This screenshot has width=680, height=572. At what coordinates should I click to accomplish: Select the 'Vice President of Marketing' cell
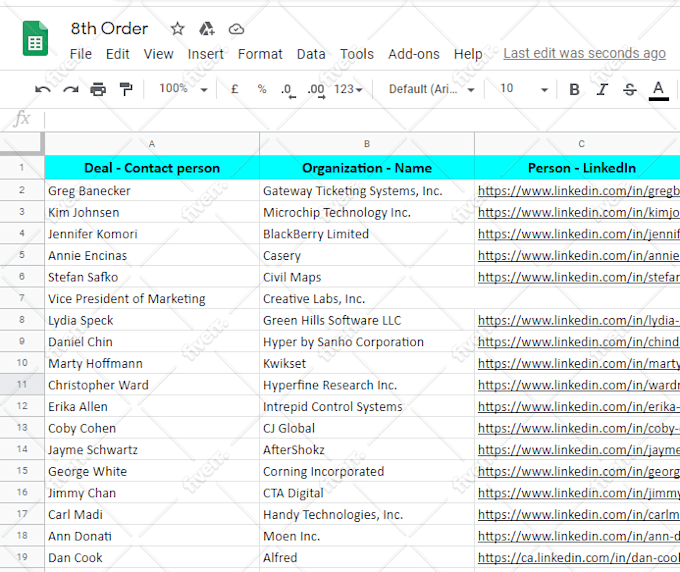152,298
